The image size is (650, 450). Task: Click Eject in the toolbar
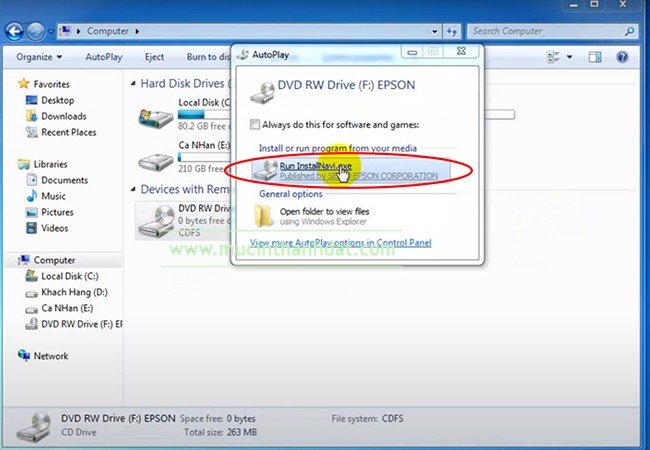(x=154, y=57)
